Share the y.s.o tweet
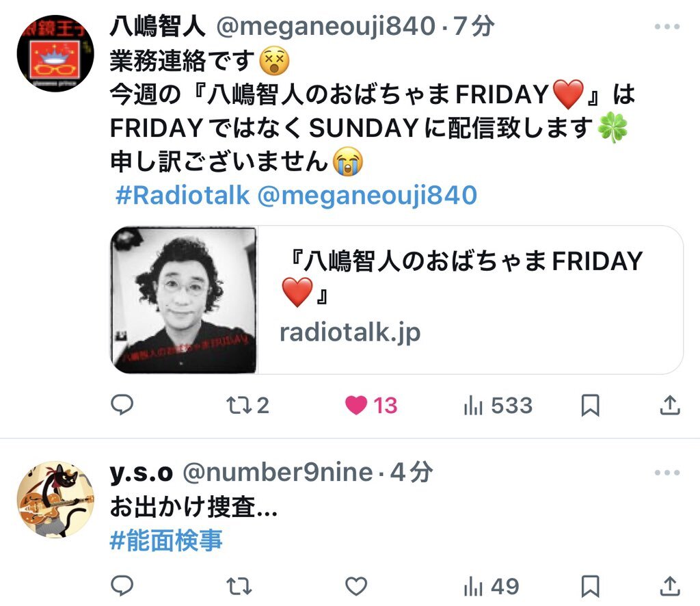 (670, 586)
